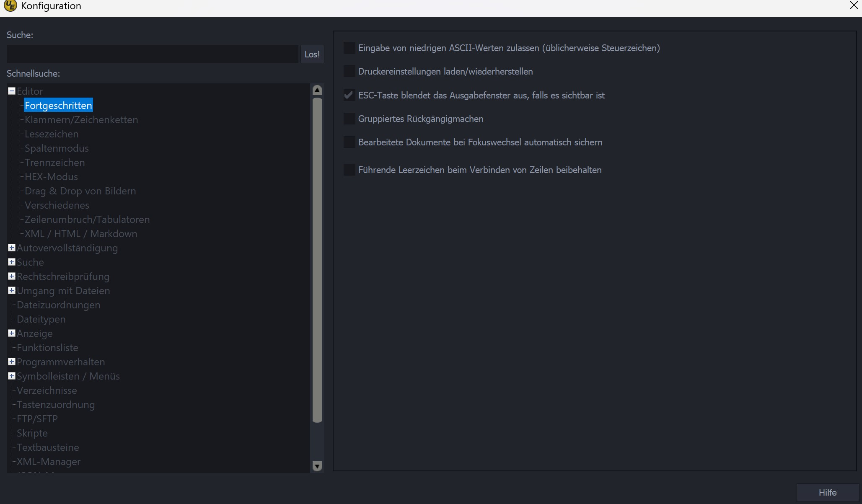This screenshot has height=504, width=862.
Task: Click the UltraEdit logo icon in title bar
Action: click(10, 6)
